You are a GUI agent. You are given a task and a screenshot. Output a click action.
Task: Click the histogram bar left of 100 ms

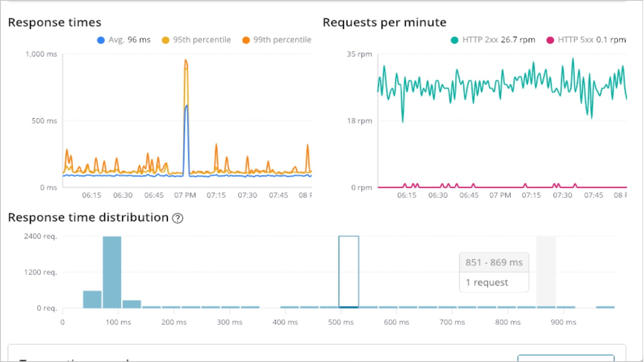[92, 300]
